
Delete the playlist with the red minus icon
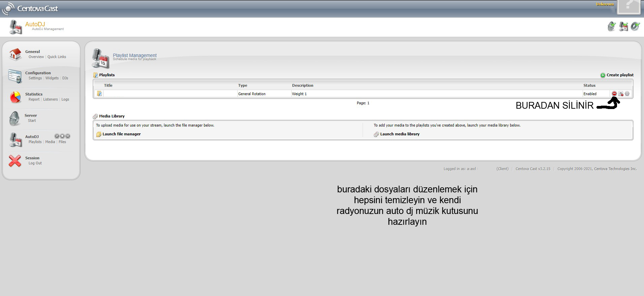[614, 94]
